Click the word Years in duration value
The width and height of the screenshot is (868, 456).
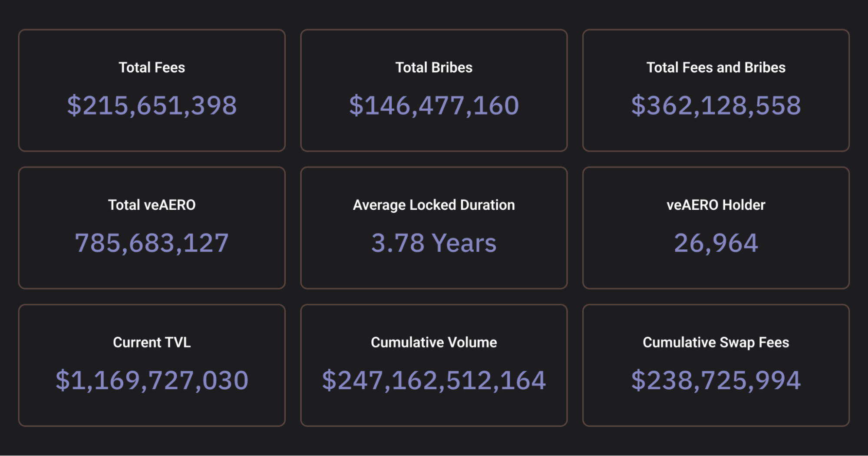(465, 243)
